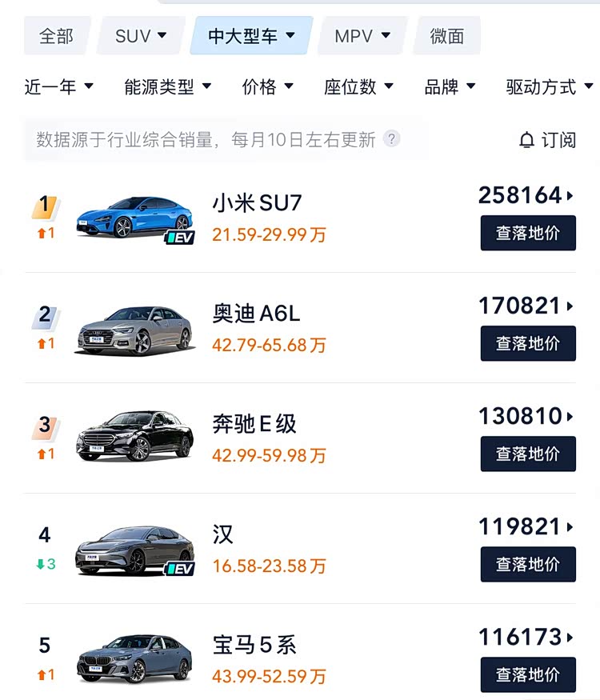This screenshot has height=700, width=600.
Task: Click the EV badge on the 汉
Action: (x=180, y=569)
